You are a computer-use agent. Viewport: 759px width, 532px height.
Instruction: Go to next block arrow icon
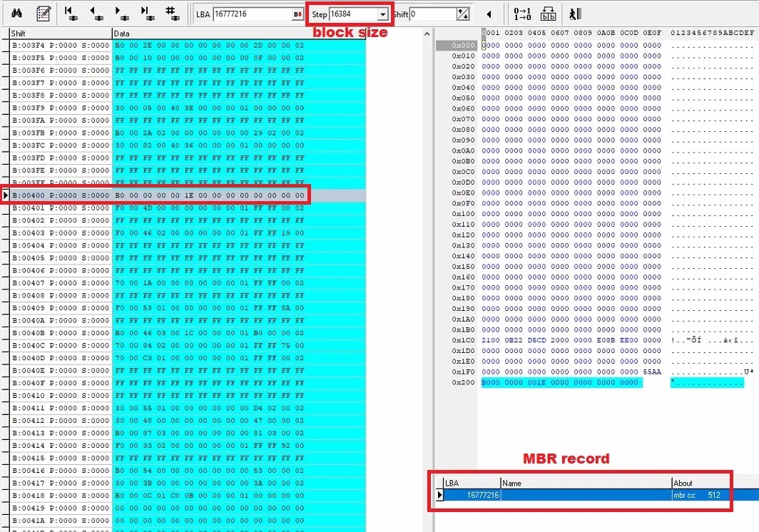click(122, 13)
